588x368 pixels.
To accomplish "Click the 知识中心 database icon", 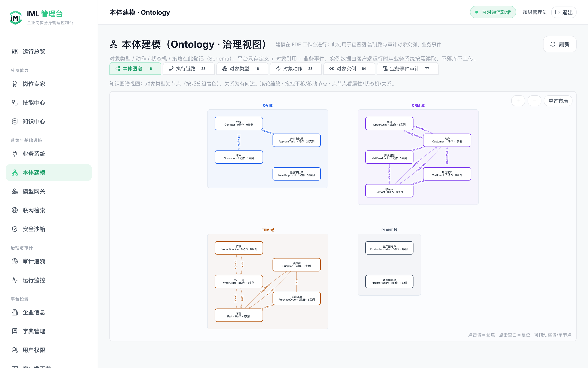I will 14,121.
